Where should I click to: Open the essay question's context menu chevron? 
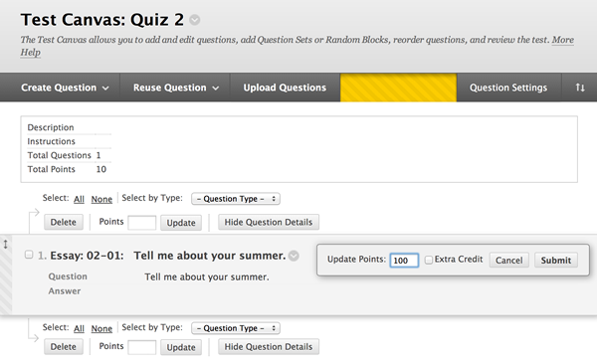(x=294, y=256)
